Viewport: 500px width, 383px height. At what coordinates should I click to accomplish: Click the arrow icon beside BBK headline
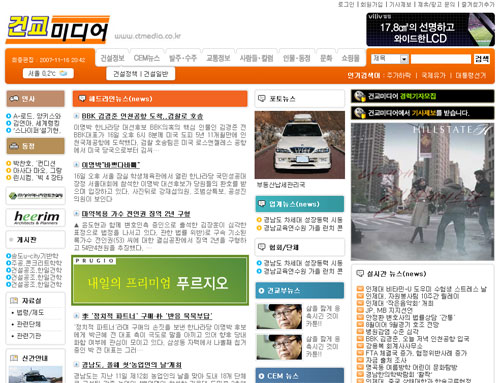(x=76, y=116)
